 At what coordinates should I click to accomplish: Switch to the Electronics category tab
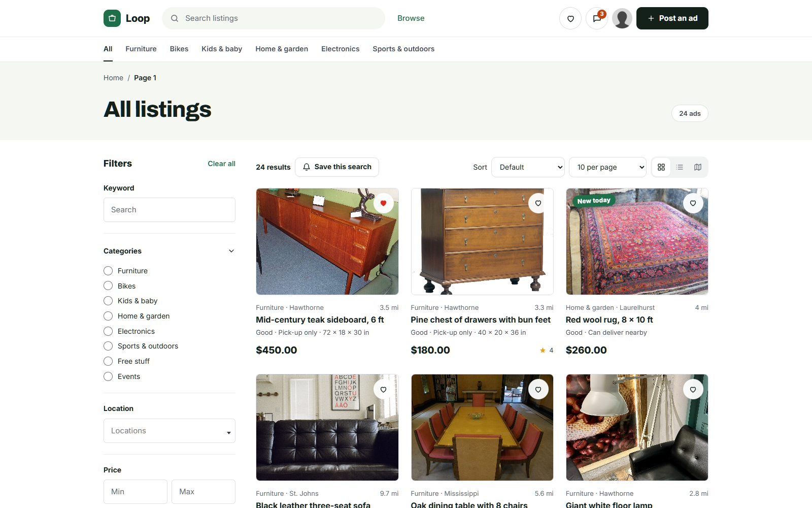tap(340, 49)
